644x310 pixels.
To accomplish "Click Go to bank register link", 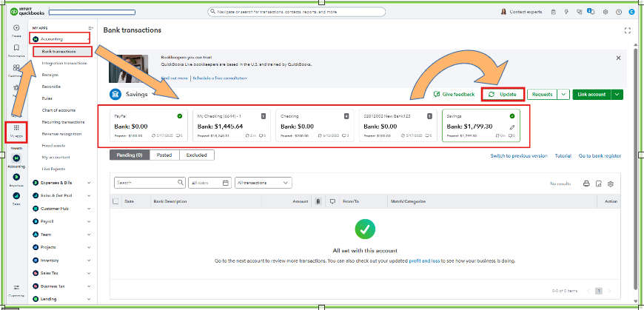I will coord(600,156).
